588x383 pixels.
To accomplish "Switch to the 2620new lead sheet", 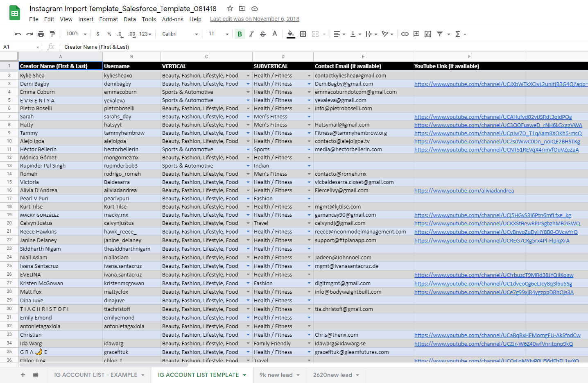I will coord(336,375).
